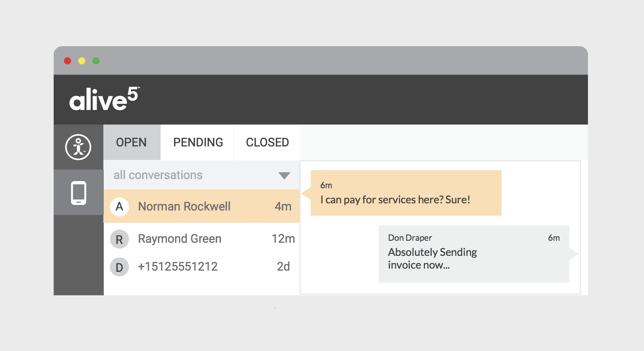This screenshot has width=644, height=351.
Task: Switch to the OPEN tab
Action: (132, 142)
